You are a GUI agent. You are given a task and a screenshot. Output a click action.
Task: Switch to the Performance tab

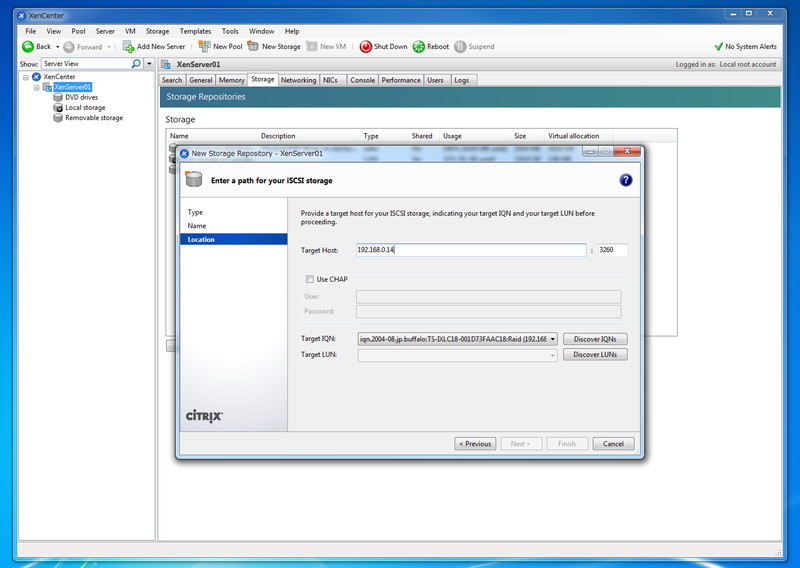pos(401,80)
